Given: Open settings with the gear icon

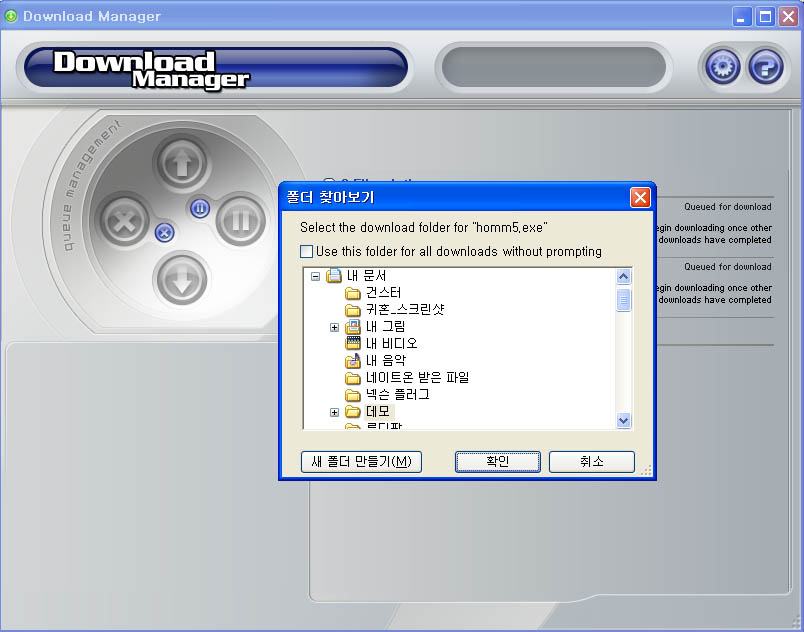Looking at the screenshot, I should pos(723,67).
